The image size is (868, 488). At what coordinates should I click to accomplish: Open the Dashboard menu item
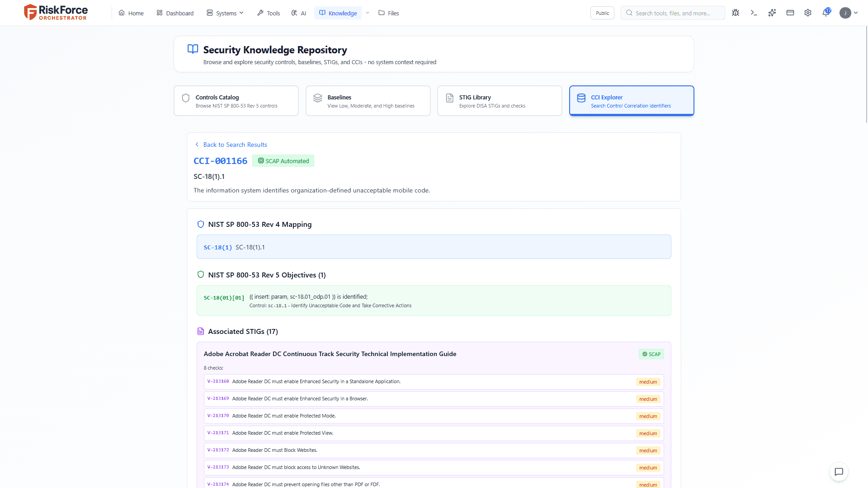point(175,13)
